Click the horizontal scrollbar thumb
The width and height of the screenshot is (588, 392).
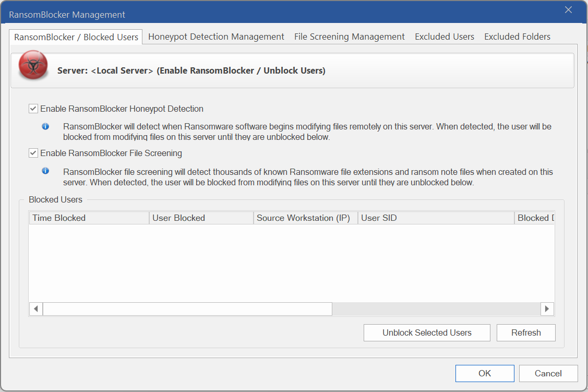[187, 308]
